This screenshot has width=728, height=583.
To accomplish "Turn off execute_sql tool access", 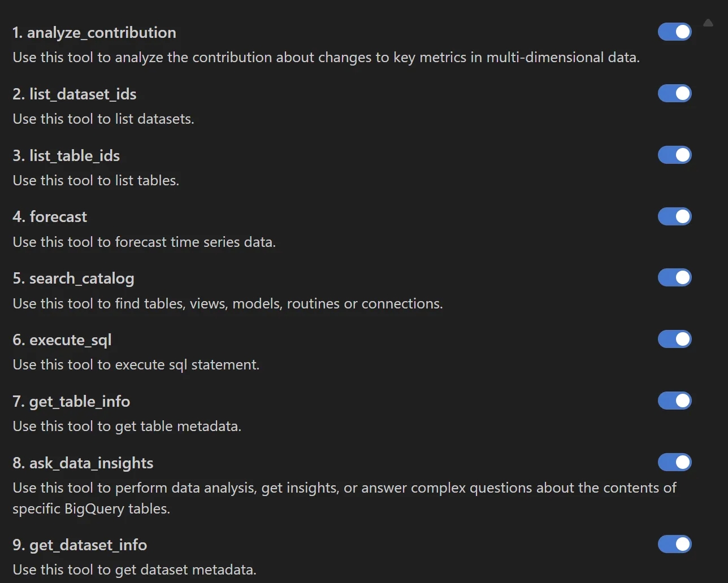I will [675, 339].
